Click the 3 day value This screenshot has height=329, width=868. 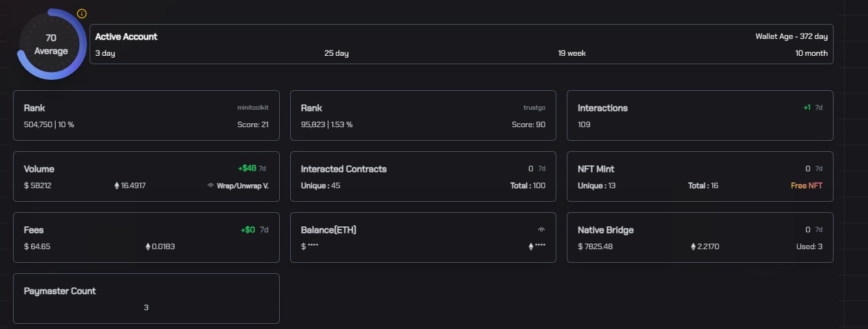click(x=105, y=53)
